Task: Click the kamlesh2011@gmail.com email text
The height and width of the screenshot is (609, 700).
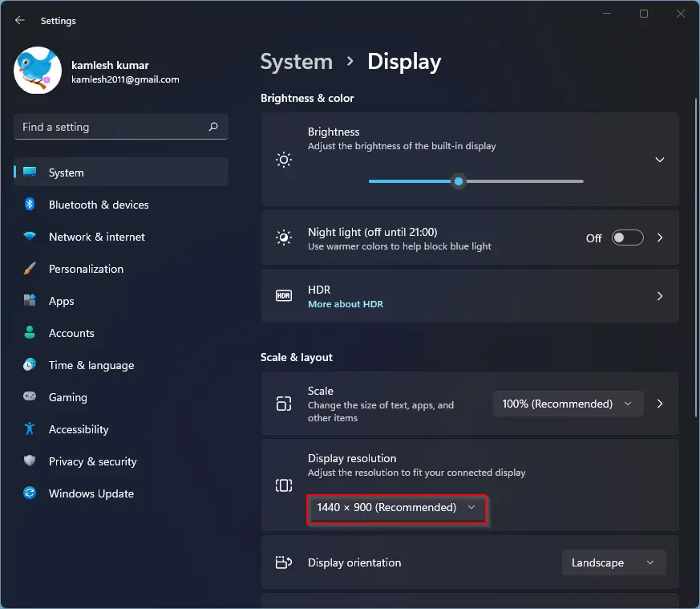Action: (x=125, y=79)
